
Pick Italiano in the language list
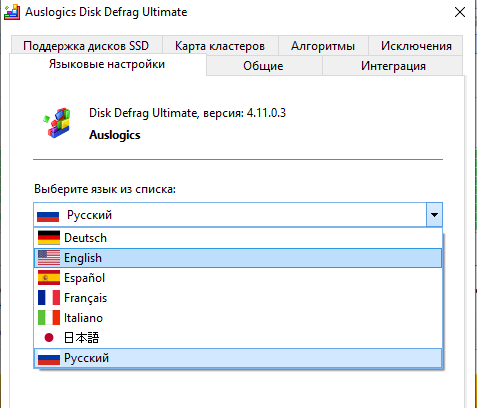pyautogui.click(x=238, y=318)
